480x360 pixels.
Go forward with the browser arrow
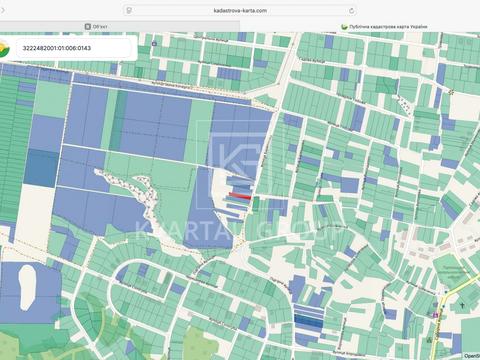pos(3,10)
